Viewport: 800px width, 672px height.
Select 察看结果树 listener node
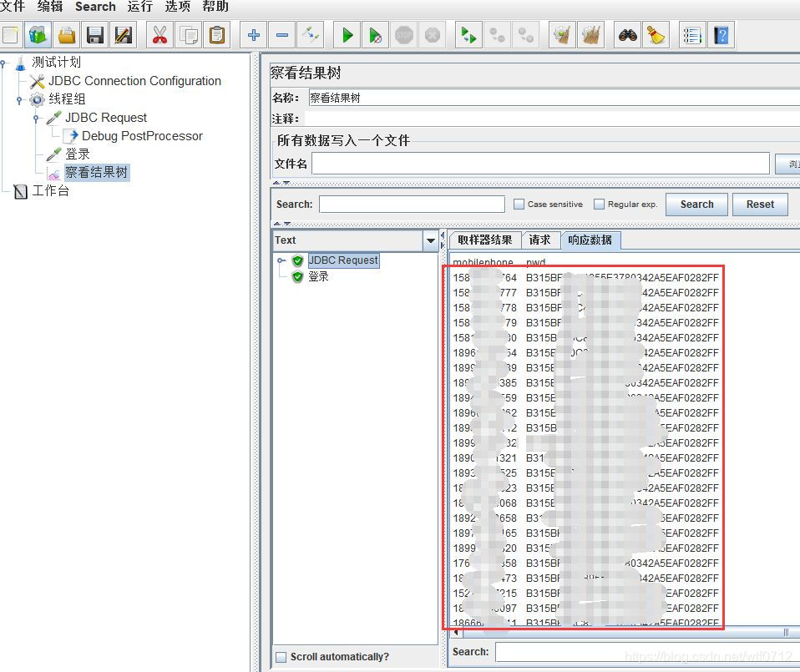click(x=96, y=172)
